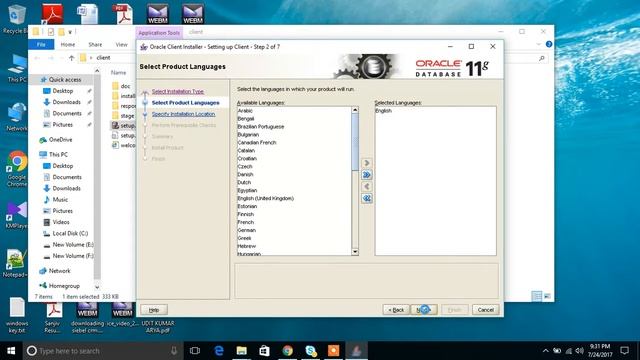Switch Explorer to details view icon
This screenshot has height=360, width=640.
point(537,296)
